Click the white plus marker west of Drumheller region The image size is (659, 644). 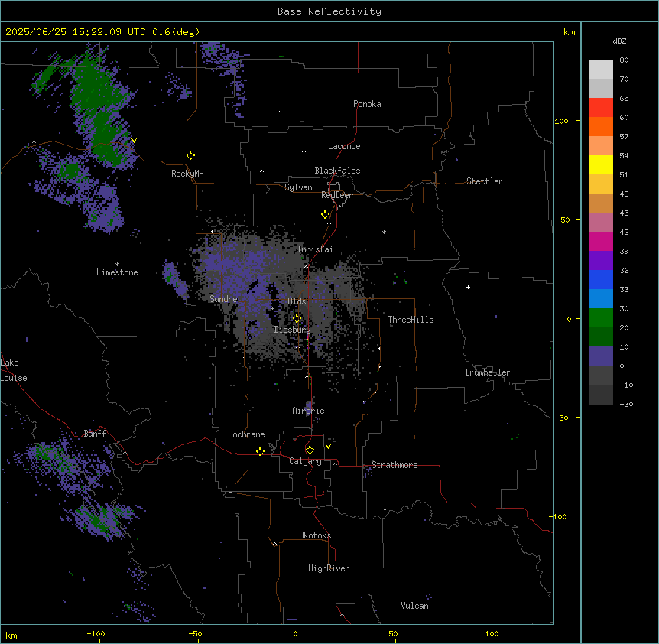click(x=468, y=287)
